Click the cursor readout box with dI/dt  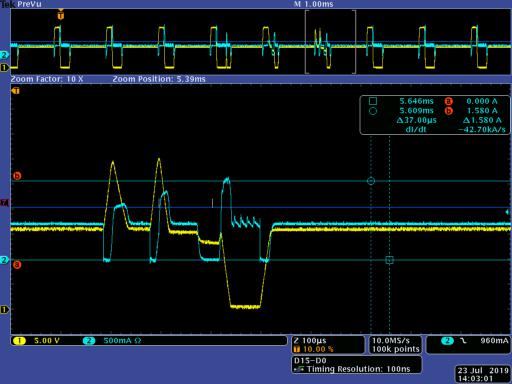tap(435, 115)
